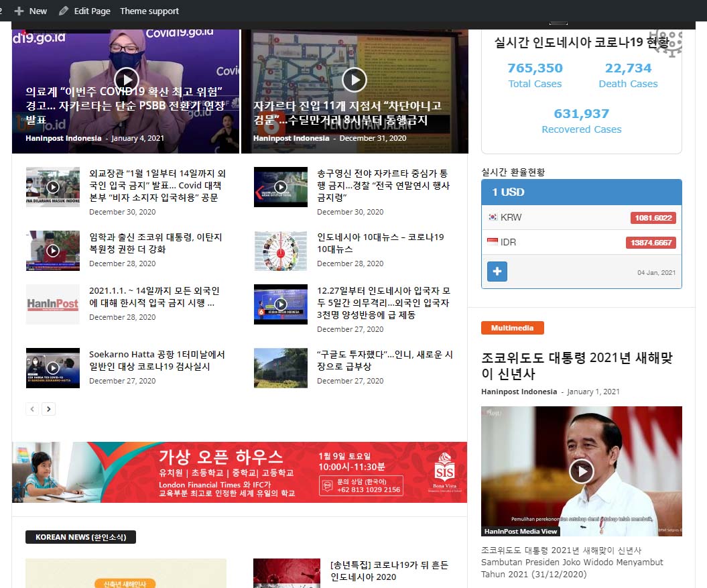Open Theme support menu item
707x588 pixels.
tap(149, 11)
